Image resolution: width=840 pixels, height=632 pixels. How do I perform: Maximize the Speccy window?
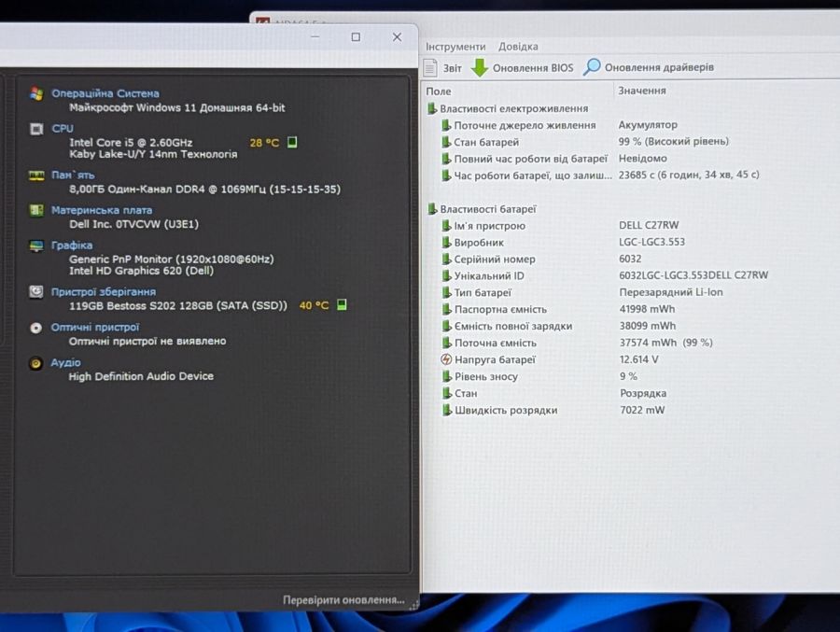coord(356,37)
